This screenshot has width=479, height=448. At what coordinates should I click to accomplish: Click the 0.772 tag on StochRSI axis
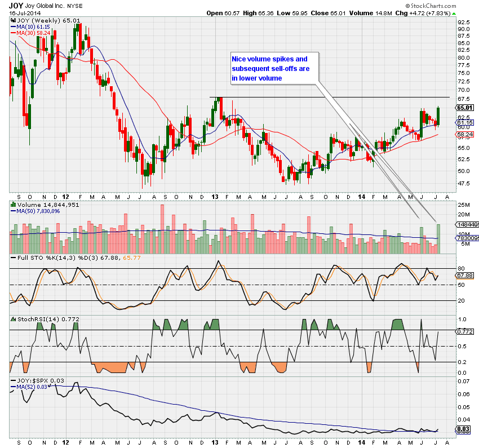click(x=465, y=331)
